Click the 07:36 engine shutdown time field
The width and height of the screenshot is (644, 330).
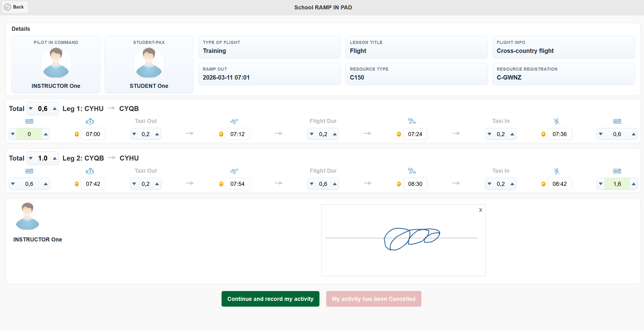pos(559,134)
